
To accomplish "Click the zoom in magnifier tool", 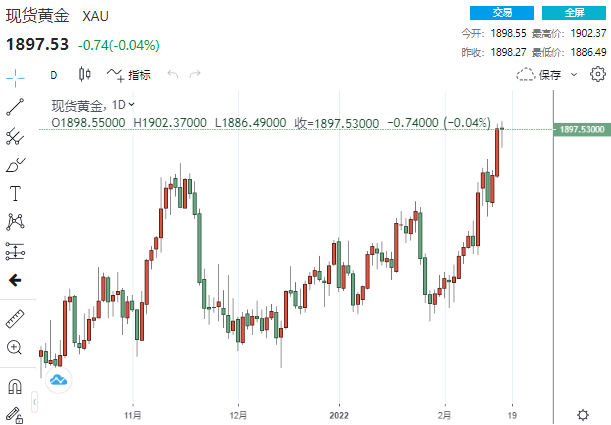I will [15, 348].
